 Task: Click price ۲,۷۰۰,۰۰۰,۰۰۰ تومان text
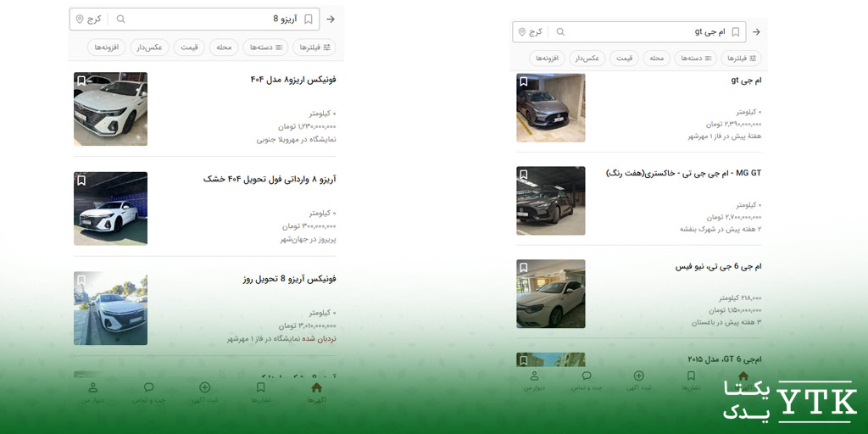point(733,218)
